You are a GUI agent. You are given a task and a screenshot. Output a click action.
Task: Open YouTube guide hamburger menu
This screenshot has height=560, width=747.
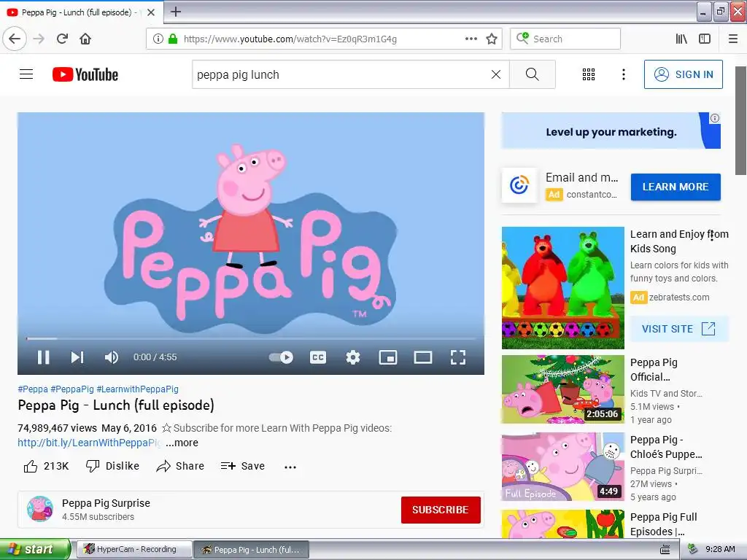point(26,74)
